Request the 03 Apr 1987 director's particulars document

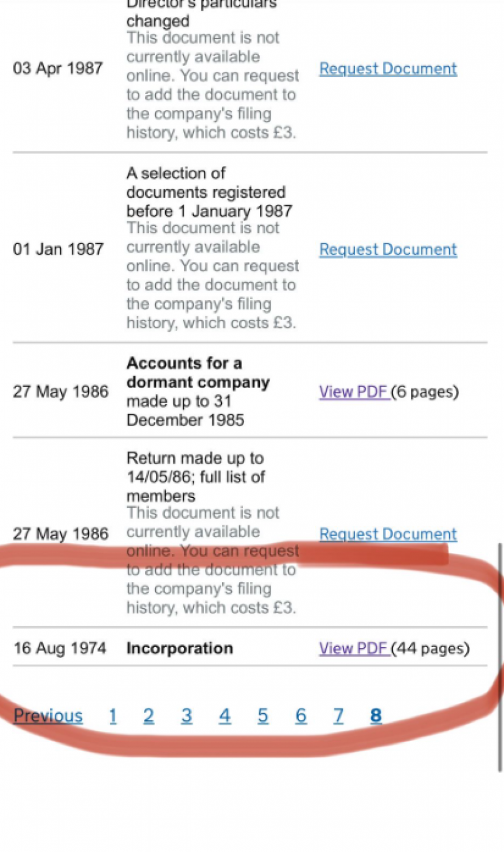pyautogui.click(x=388, y=69)
